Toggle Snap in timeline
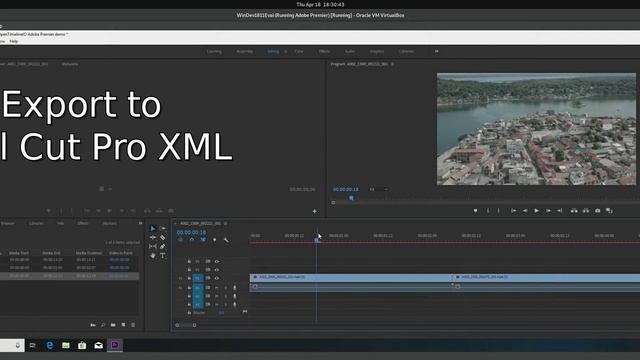This screenshot has height=360, width=640. (x=192, y=240)
